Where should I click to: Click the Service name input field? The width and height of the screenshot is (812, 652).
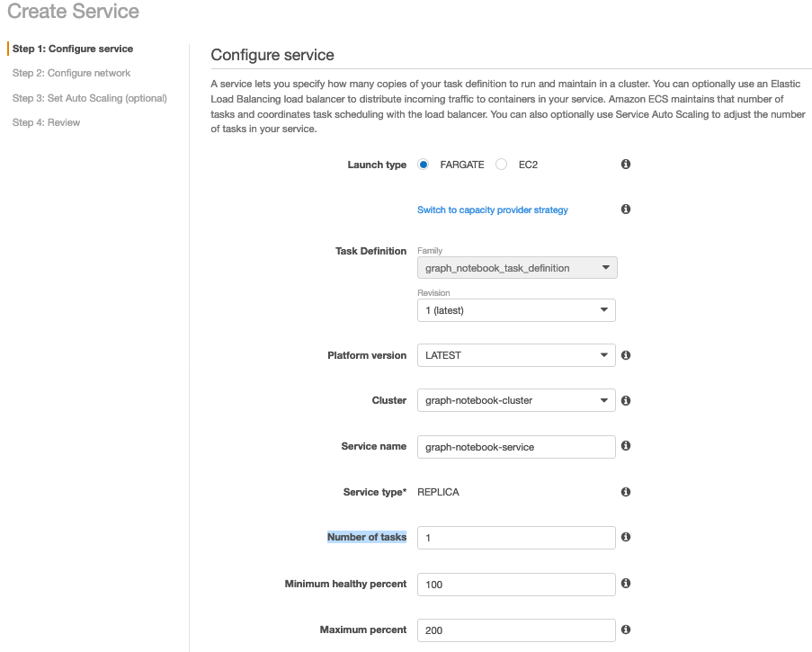(516, 446)
